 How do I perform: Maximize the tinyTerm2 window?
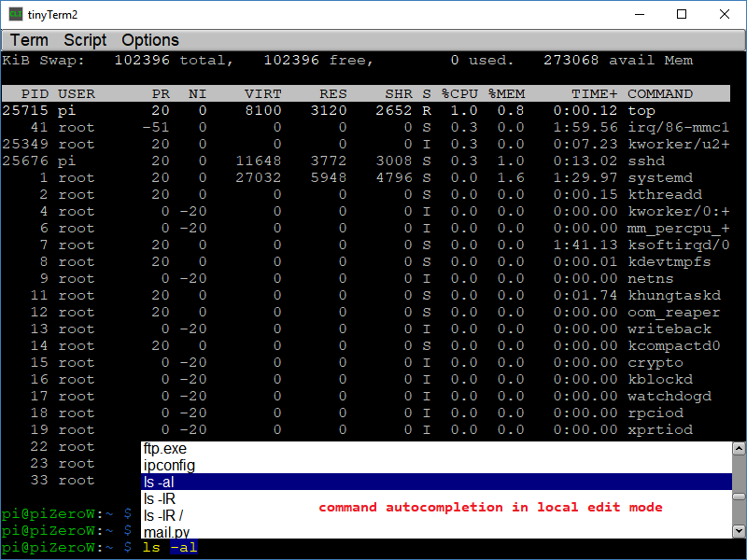[682, 14]
